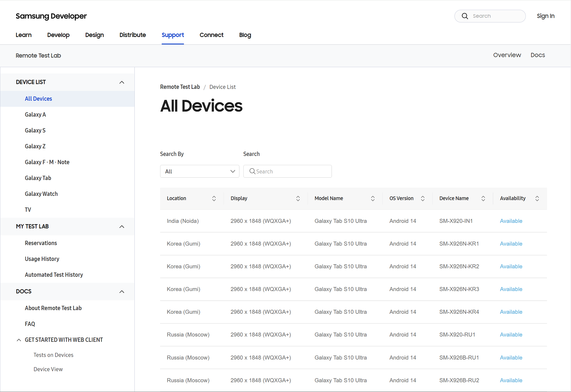The width and height of the screenshot is (571, 392).
Task: Select the Support tab
Action: pos(173,35)
